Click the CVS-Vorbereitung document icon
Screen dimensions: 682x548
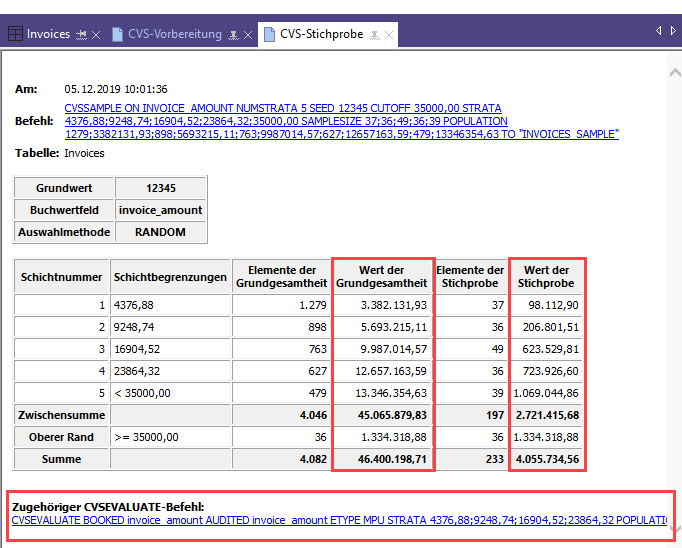point(119,34)
